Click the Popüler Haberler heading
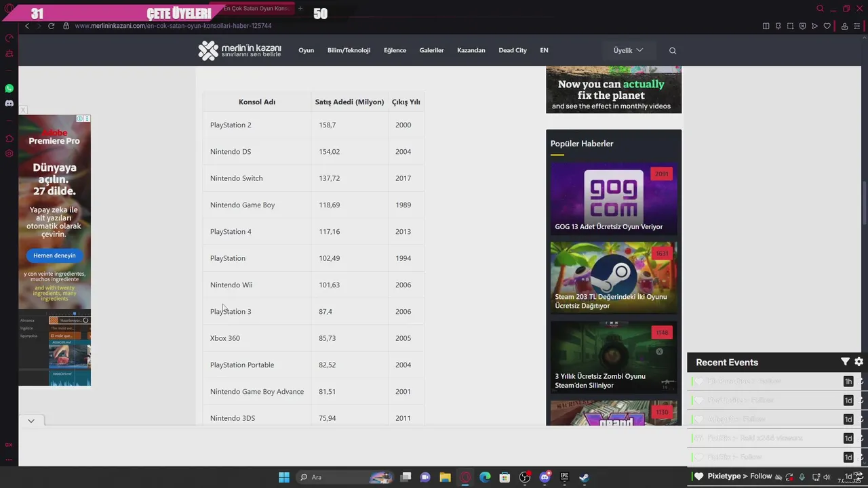868x488 pixels. tap(582, 144)
